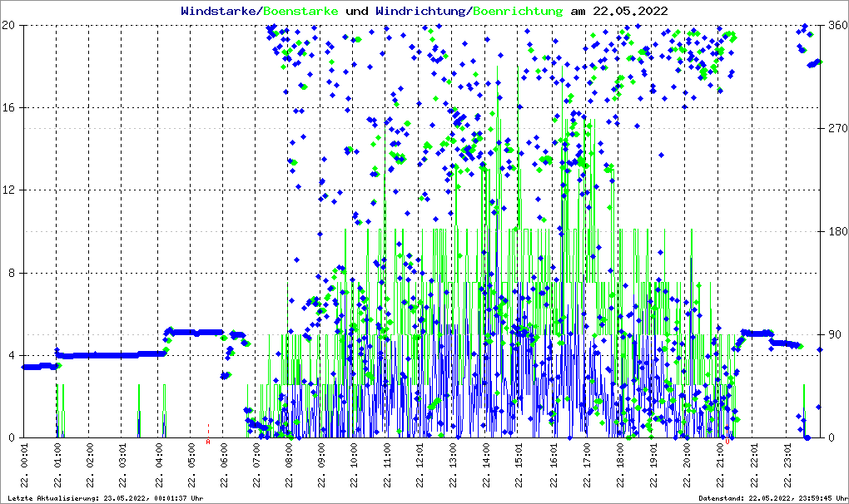Click the blue Windrichtung title label

[421, 12]
